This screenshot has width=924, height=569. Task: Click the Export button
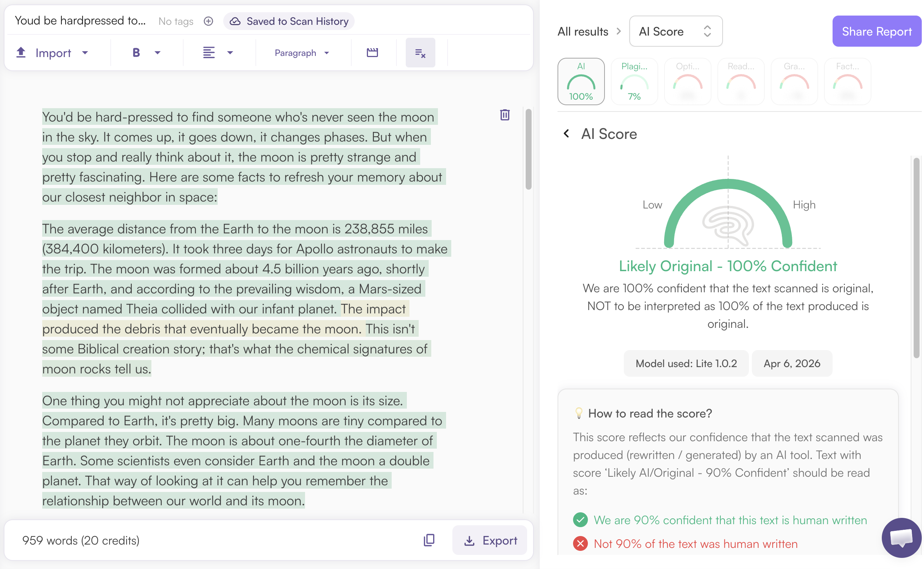tap(490, 540)
